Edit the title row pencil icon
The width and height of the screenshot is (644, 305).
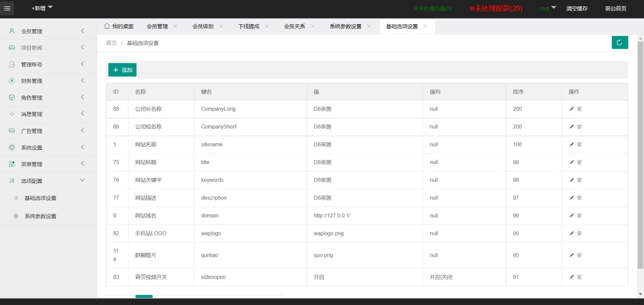click(x=572, y=162)
